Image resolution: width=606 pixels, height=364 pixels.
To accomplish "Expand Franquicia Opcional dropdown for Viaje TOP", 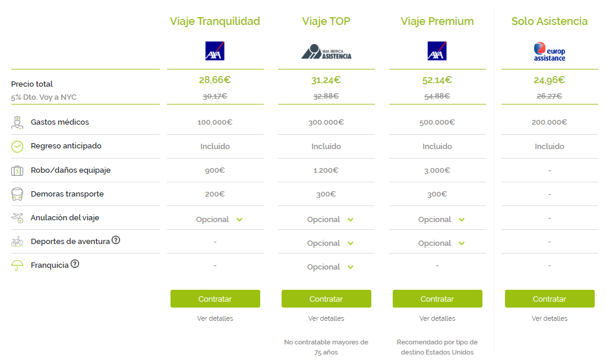I will (x=330, y=267).
